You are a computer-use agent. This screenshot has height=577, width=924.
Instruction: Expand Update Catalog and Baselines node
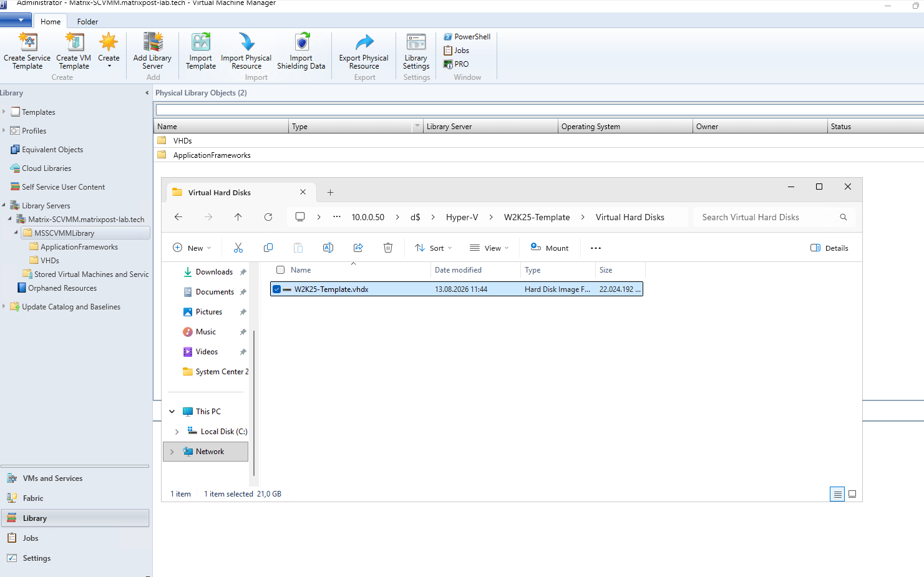tap(4, 307)
